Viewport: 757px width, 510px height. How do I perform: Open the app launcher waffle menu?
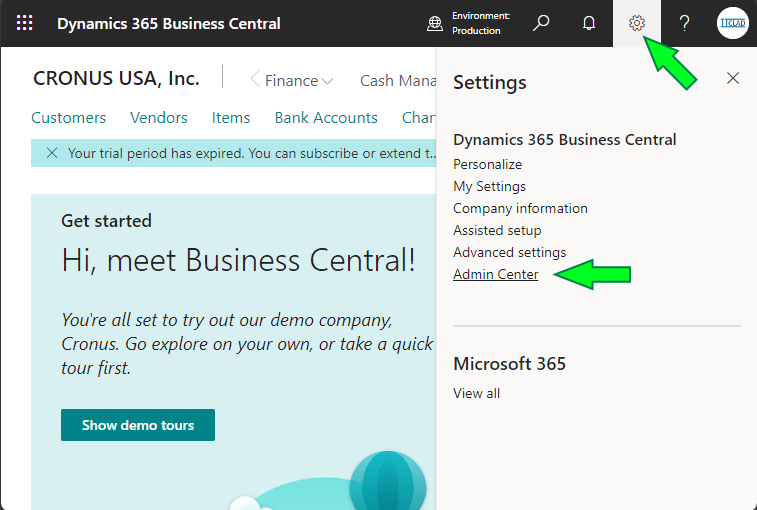click(24, 23)
